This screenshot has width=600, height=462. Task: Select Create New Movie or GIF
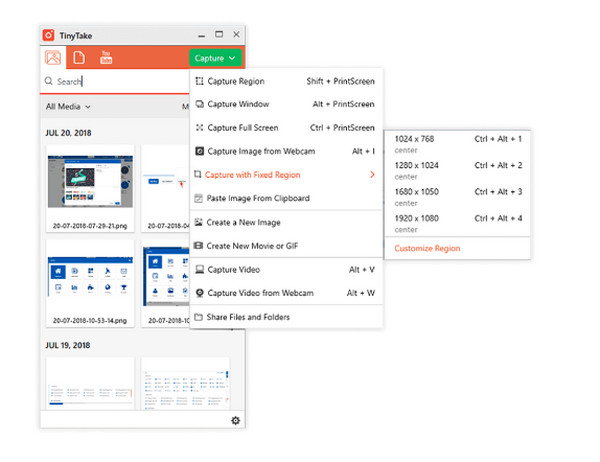[286, 246]
